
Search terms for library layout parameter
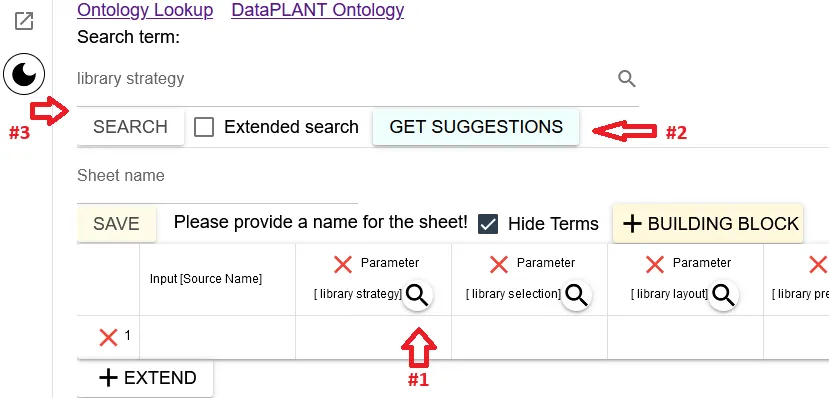723,296
